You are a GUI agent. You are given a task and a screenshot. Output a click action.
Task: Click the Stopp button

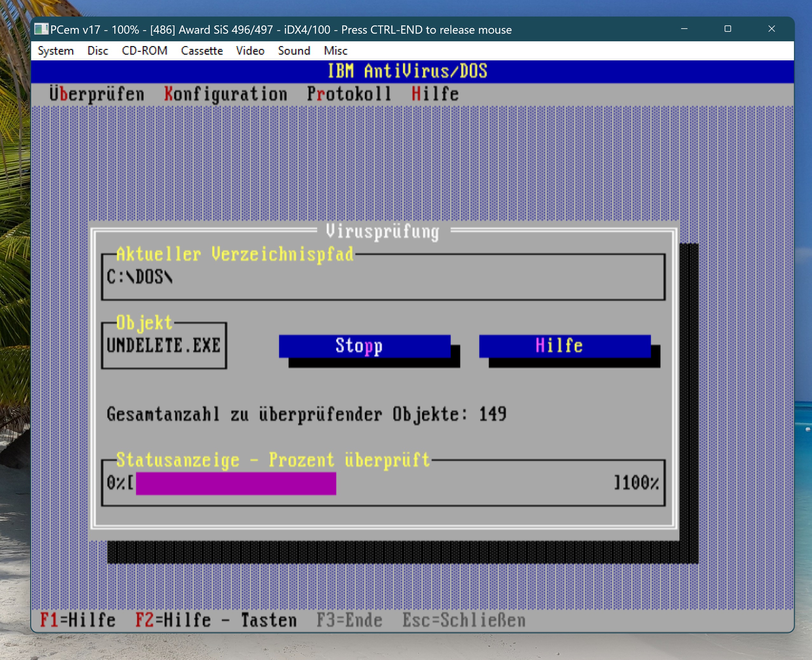365,346
